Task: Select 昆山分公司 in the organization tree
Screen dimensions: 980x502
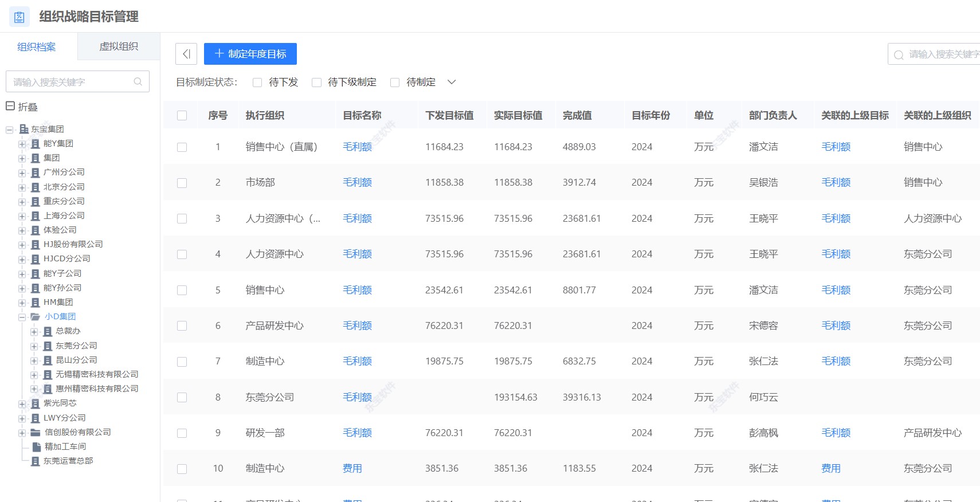Action: (76, 360)
